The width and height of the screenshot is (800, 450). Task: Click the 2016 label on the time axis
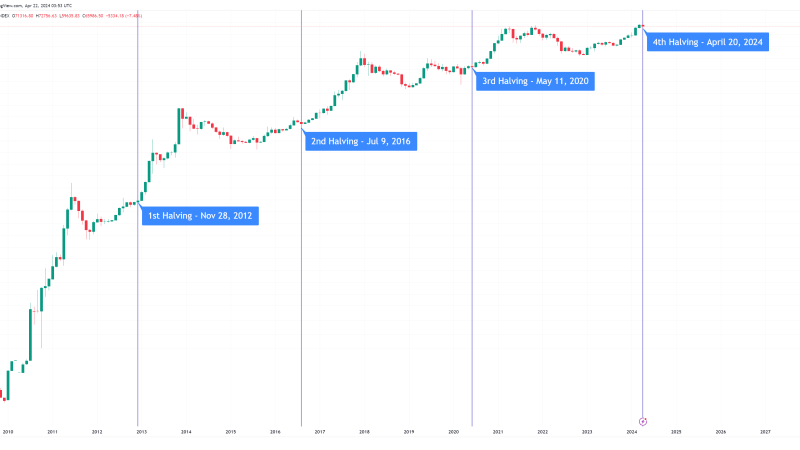pyautogui.click(x=275, y=432)
